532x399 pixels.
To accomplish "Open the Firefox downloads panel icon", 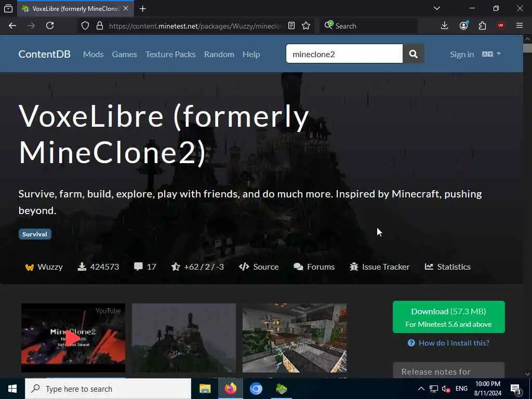I will pyautogui.click(x=445, y=26).
